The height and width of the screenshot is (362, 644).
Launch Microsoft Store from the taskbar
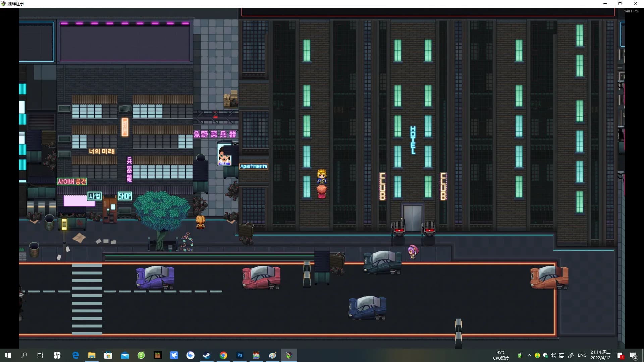(108, 355)
